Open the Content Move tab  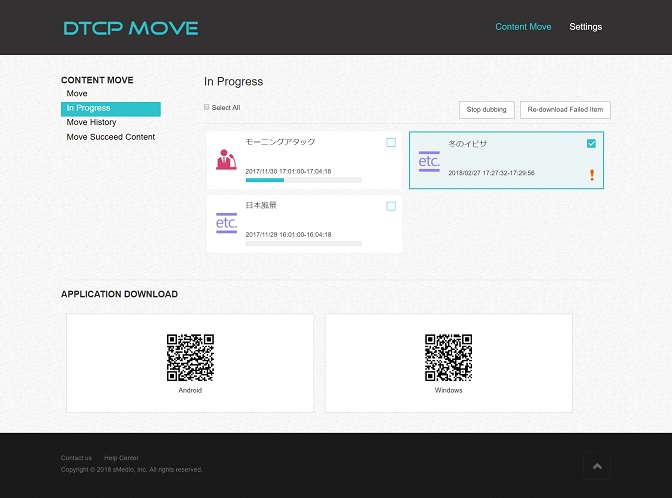[523, 27]
